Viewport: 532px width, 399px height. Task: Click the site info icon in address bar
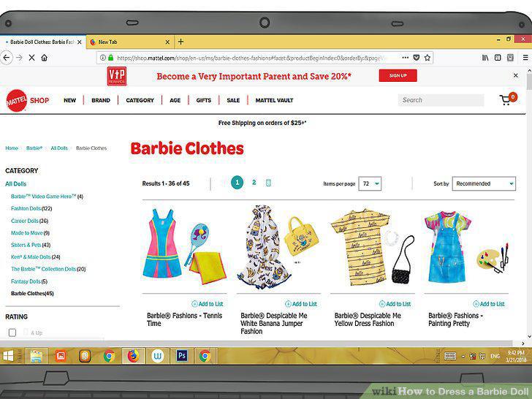click(x=103, y=58)
